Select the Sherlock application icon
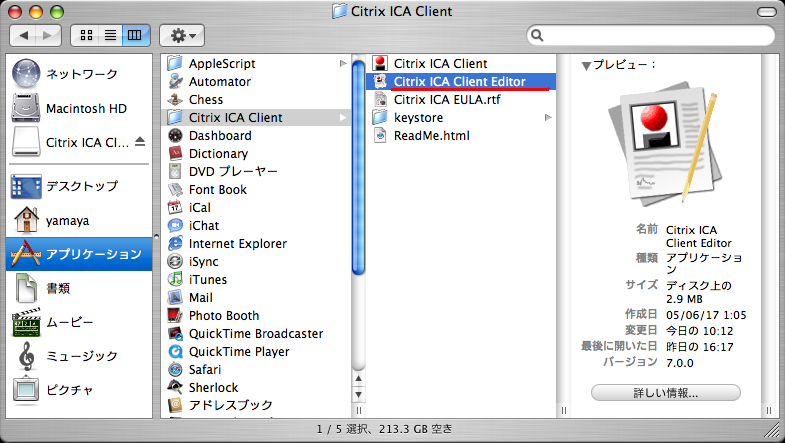Screen dimensions: 785x443 click(175, 388)
